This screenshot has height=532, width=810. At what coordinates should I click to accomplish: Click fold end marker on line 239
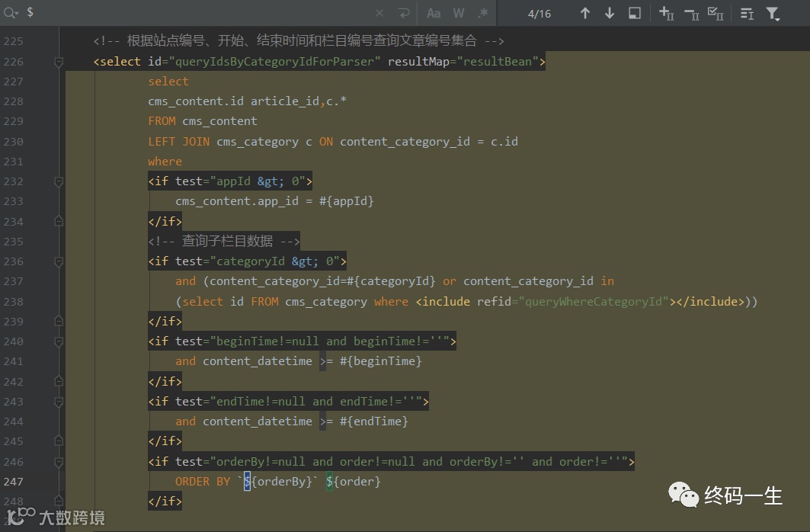coord(59,322)
